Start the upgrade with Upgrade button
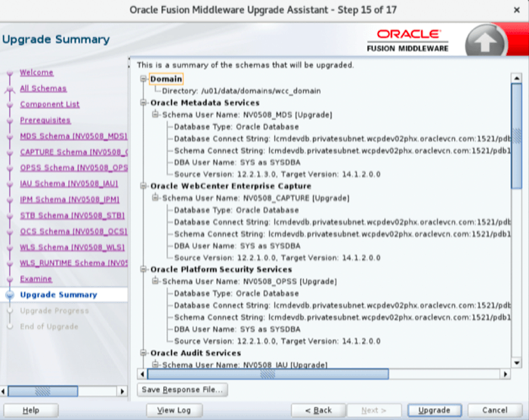The image size is (529, 420). 435,410
